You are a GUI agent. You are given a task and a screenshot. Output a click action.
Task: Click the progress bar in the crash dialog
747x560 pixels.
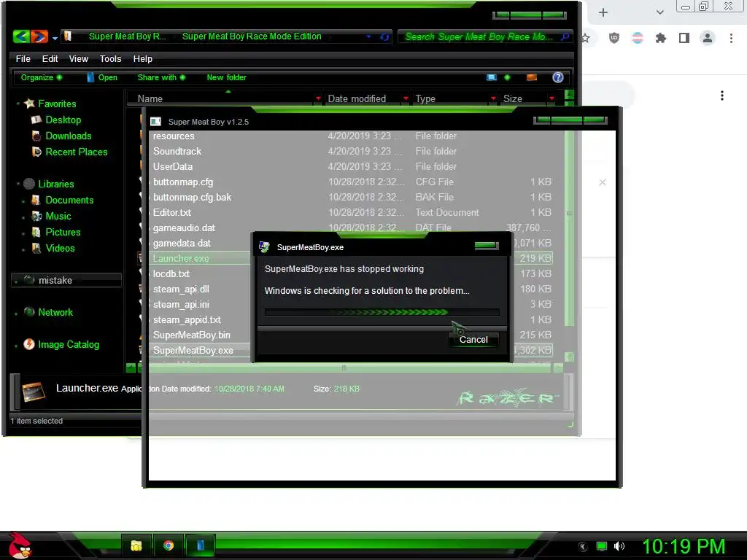point(382,312)
